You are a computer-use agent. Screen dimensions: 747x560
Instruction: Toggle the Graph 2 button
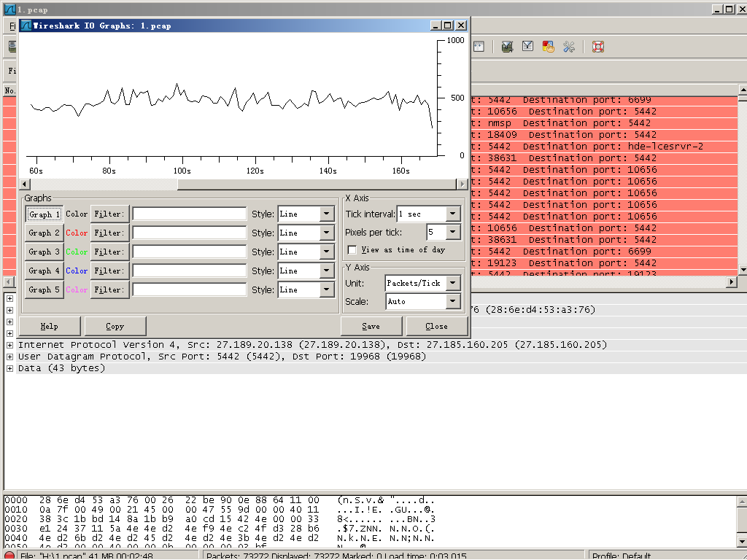click(44, 233)
